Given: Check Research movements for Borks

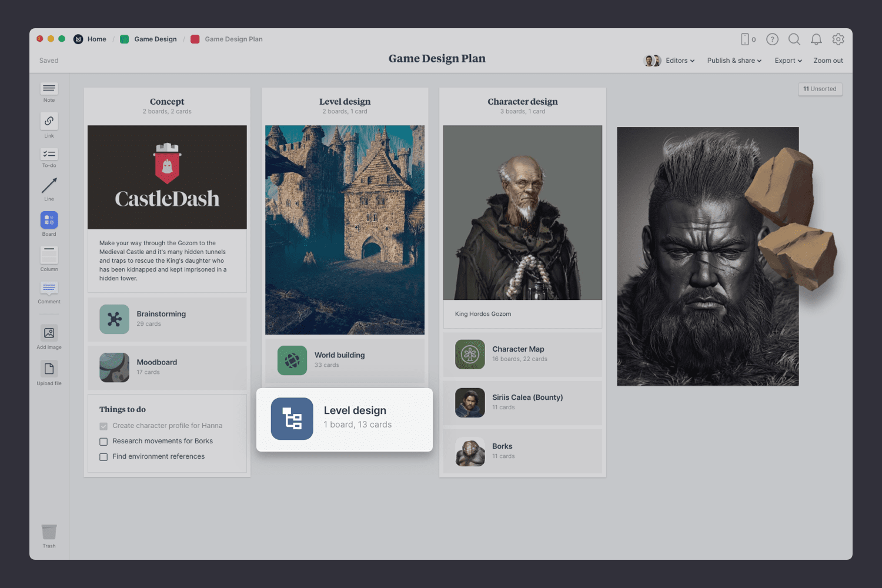Looking at the screenshot, I should pyautogui.click(x=103, y=442).
